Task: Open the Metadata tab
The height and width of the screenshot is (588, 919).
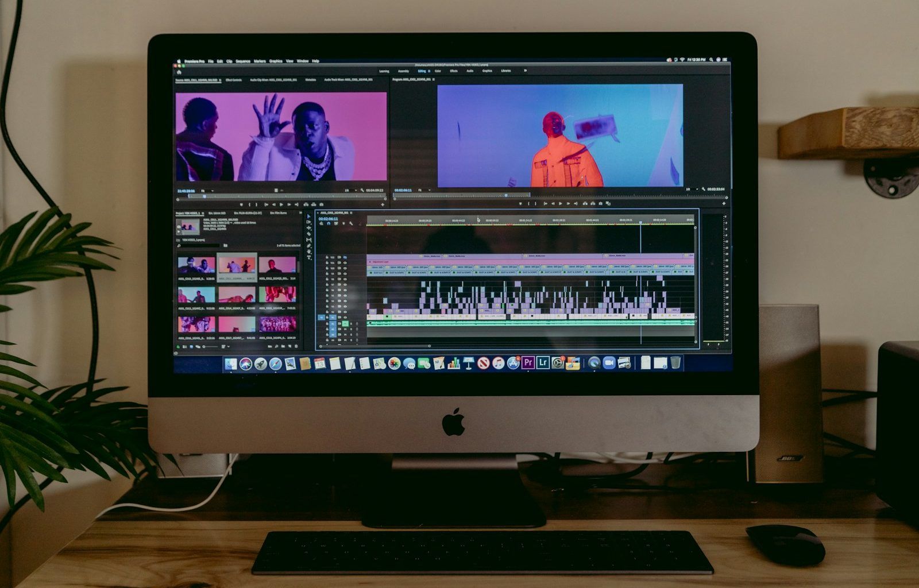Action: [310, 80]
